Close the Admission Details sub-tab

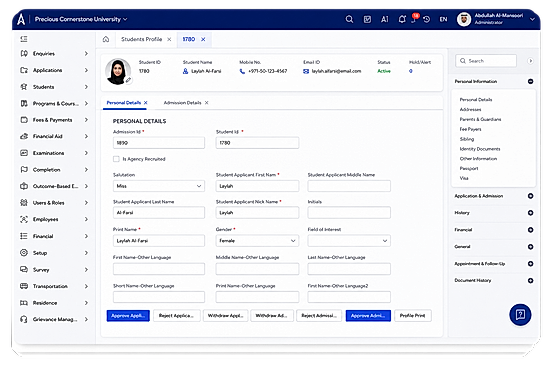(207, 103)
